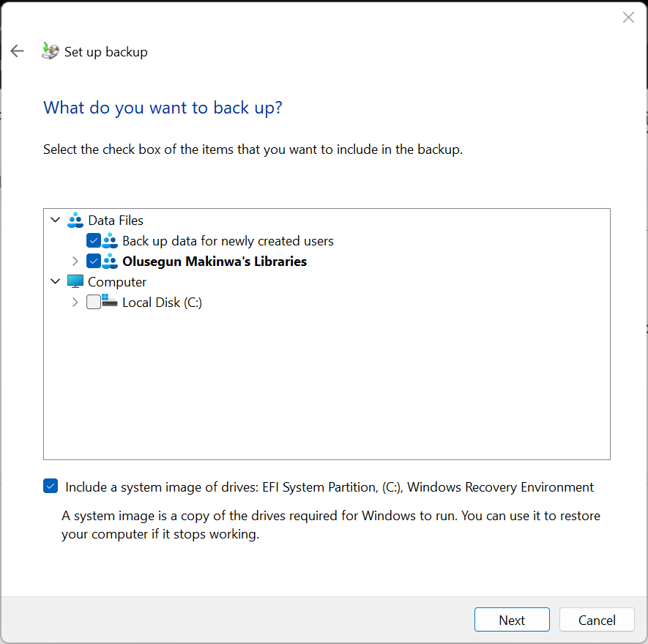Image resolution: width=648 pixels, height=644 pixels.
Task: Expand Olusegun Makinwa's Libraries node
Action: tap(75, 261)
